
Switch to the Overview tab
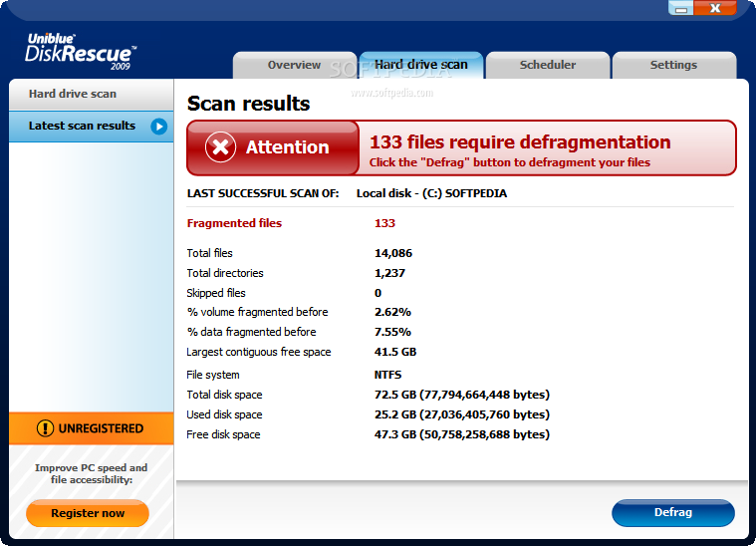click(x=294, y=65)
